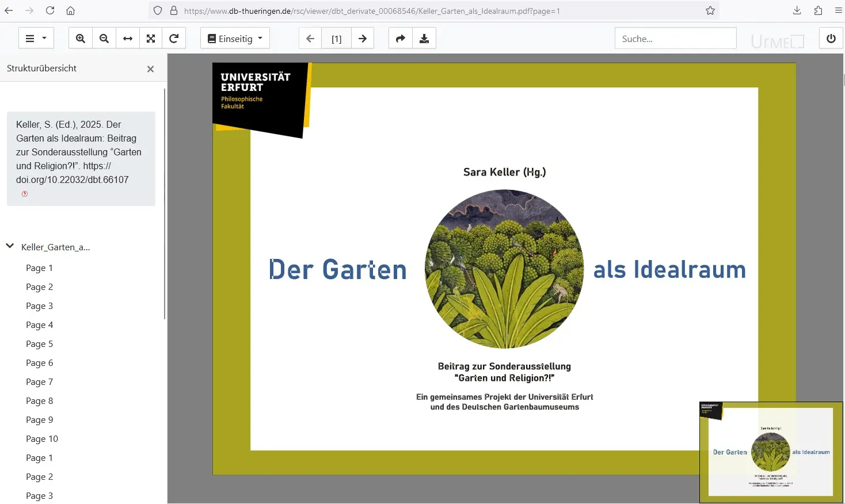Click the zoom out magnifier icon
This screenshot has height=504, width=845.
[104, 39]
